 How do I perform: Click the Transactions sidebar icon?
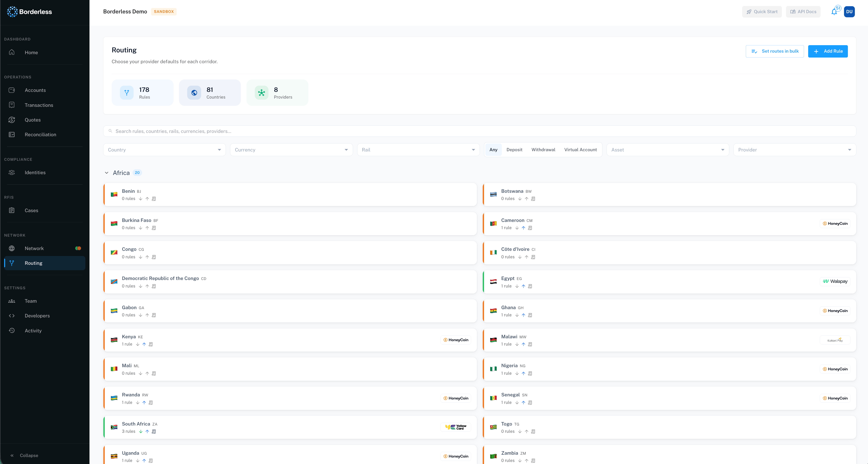click(12, 105)
